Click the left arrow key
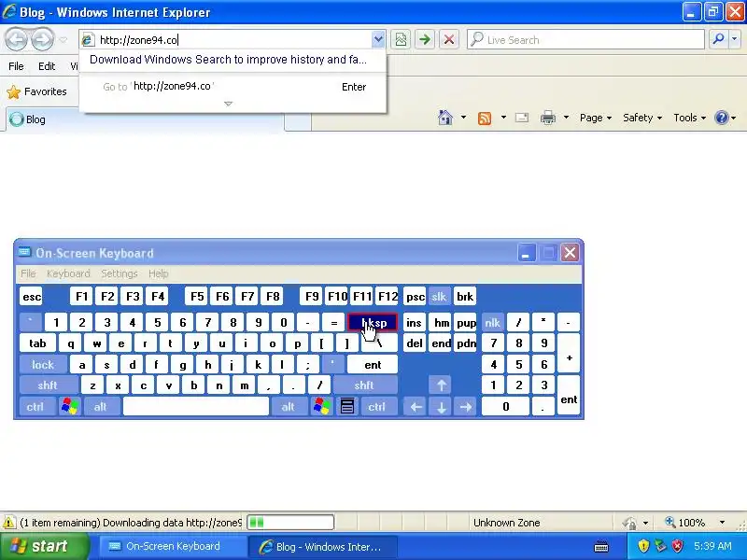The height and width of the screenshot is (560, 747). [x=416, y=407]
